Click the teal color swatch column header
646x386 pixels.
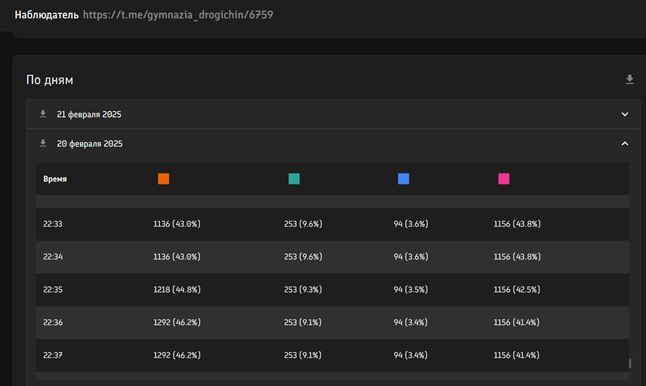pos(294,179)
